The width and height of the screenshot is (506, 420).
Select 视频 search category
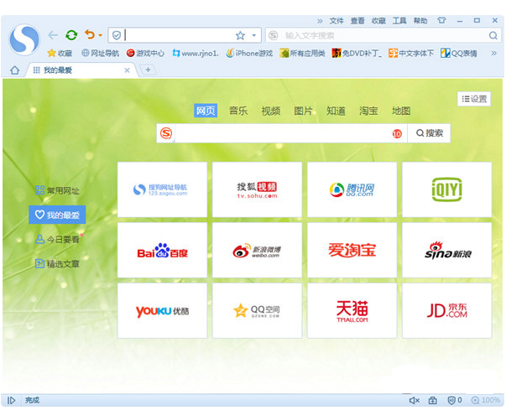[271, 111]
